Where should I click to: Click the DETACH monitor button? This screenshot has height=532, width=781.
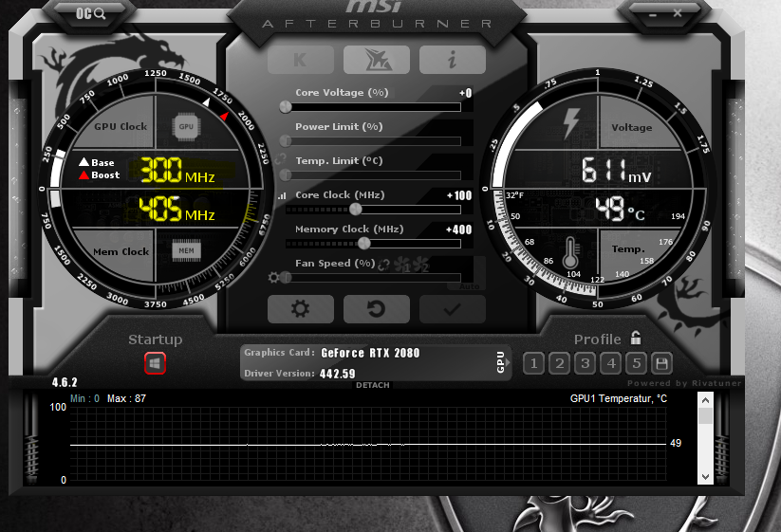coord(373,385)
